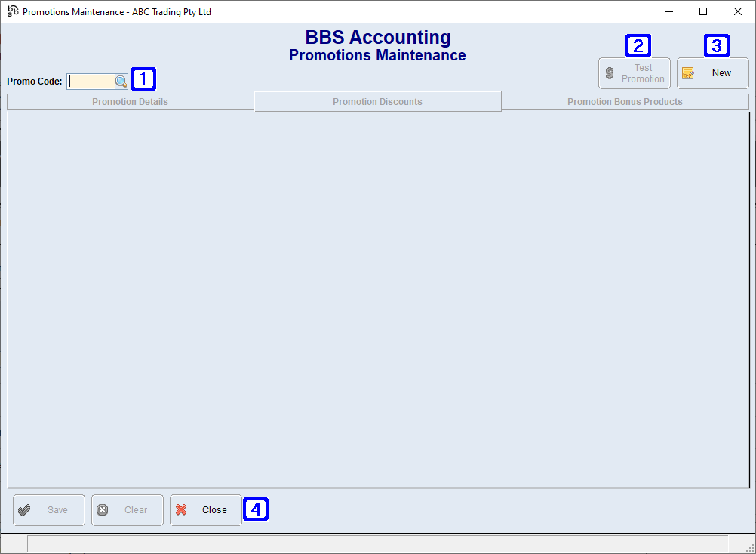This screenshot has height=554, width=756.
Task: Select the Promotion Bonus Products tab
Action: pos(625,102)
